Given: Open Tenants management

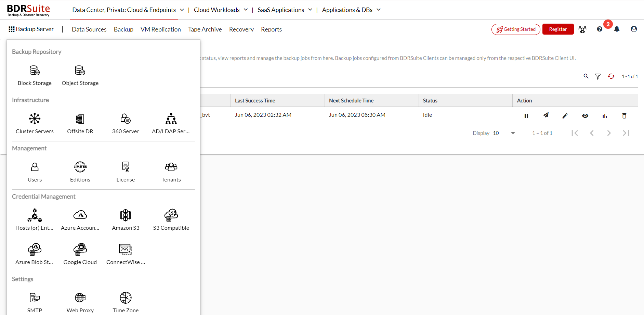Looking at the screenshot, I should (x=171, y=172).
